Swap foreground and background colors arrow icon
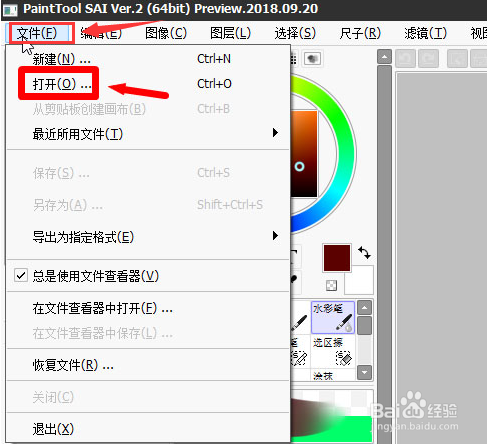 pos(365,252)
